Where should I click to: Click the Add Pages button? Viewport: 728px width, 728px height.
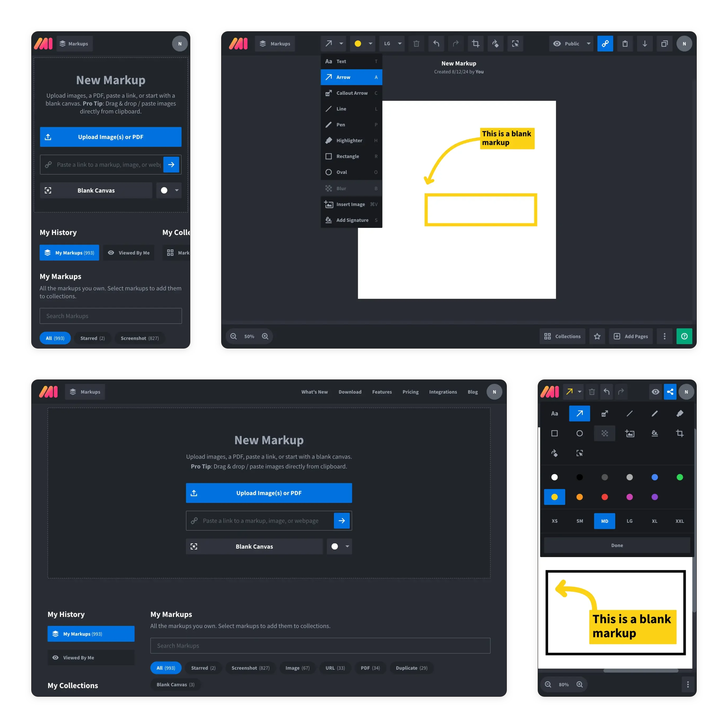(631, 336)
